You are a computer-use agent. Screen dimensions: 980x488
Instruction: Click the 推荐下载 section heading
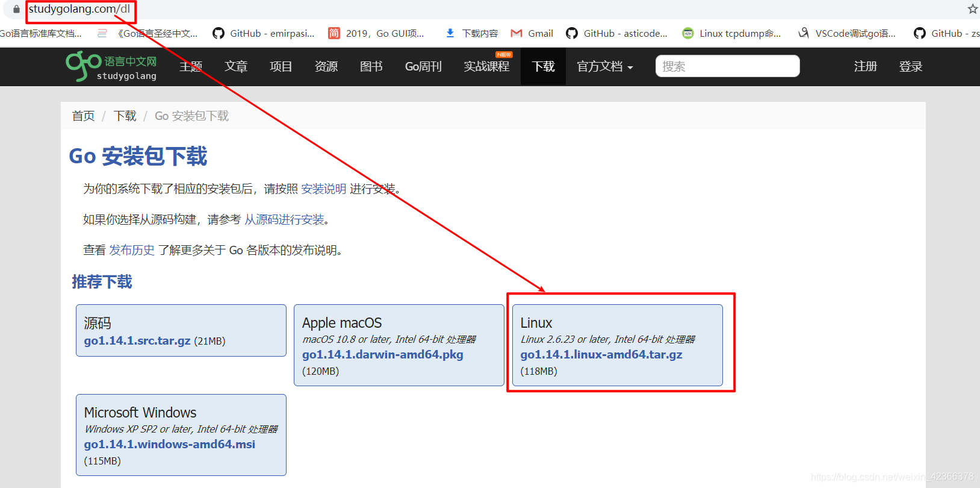102,281
